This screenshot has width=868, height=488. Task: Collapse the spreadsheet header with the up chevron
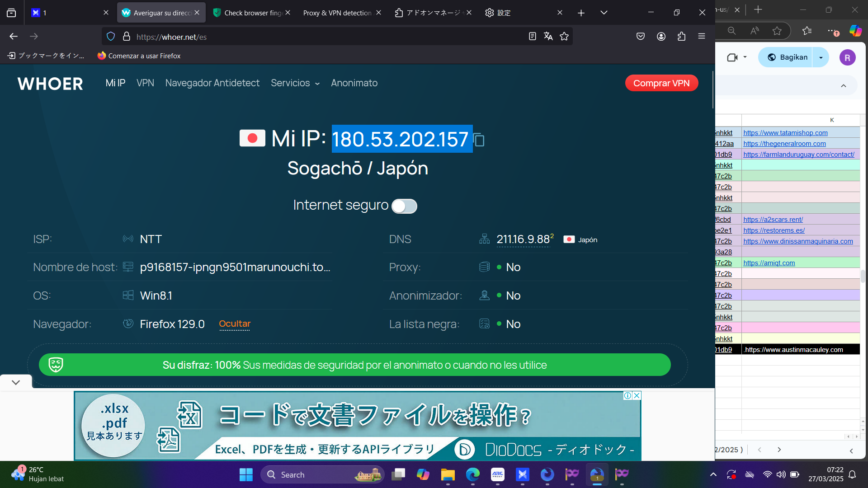[844, 86]
